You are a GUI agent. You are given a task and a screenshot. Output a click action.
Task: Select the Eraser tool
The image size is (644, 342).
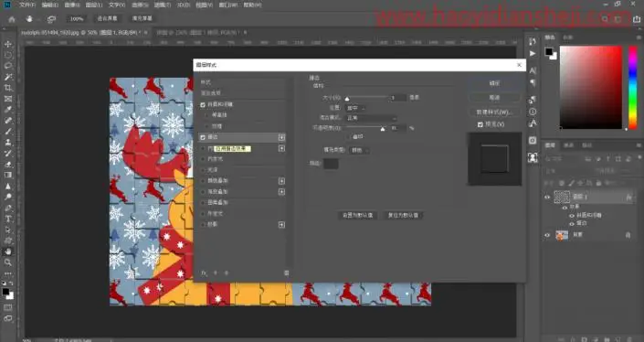pos(8,165)
